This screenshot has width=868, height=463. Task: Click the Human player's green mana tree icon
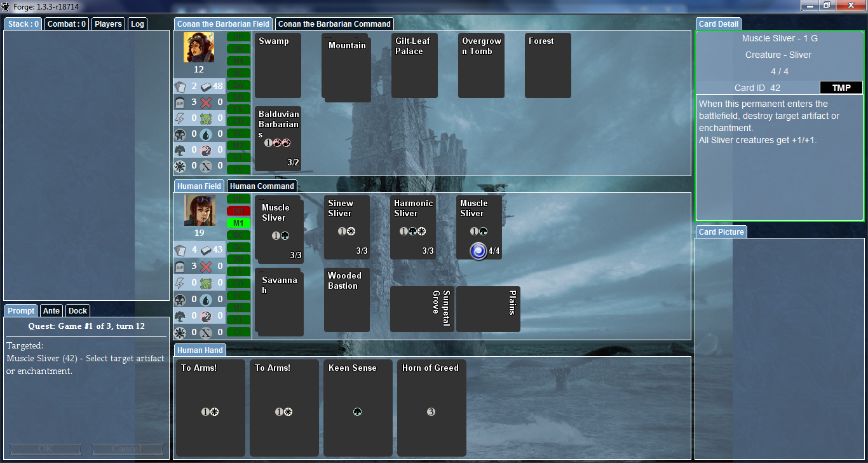[x=180, y=315]
